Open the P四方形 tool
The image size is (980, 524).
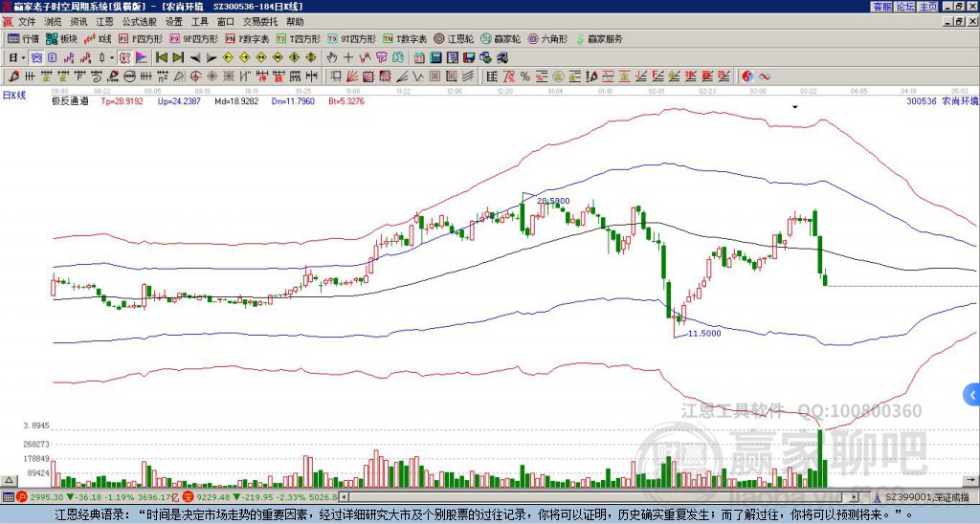click(x=140, y=38)
